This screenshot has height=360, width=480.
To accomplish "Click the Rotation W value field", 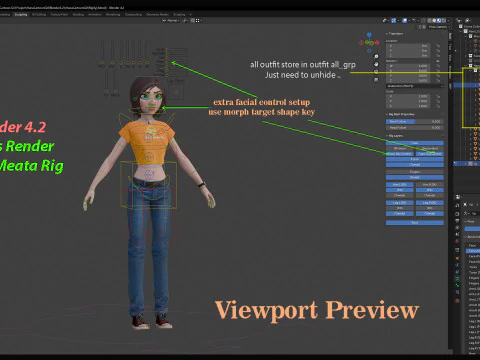I will [x=408, y=66].
